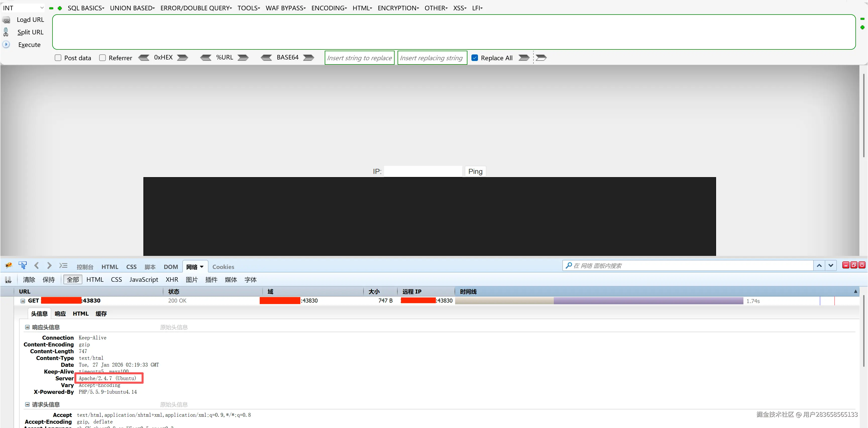Viewport: 868px width, 428px height.
Task: Open the INT type dropdown
Action: (23, 8)
